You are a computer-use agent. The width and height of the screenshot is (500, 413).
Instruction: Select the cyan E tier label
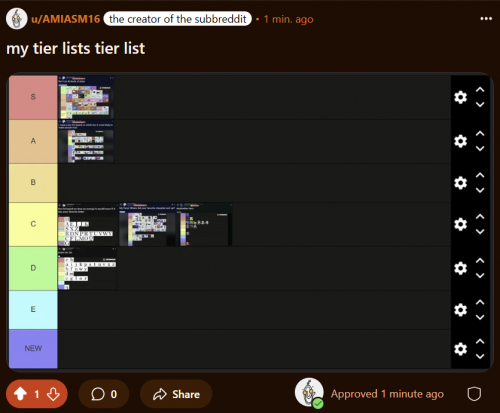pyautogui.click(x=33, y=310)
